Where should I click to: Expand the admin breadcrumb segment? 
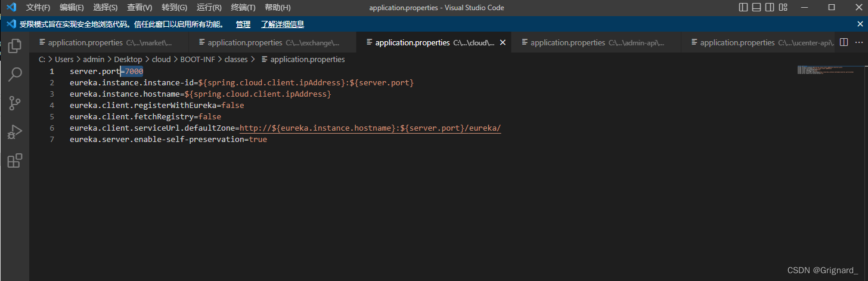94,59
